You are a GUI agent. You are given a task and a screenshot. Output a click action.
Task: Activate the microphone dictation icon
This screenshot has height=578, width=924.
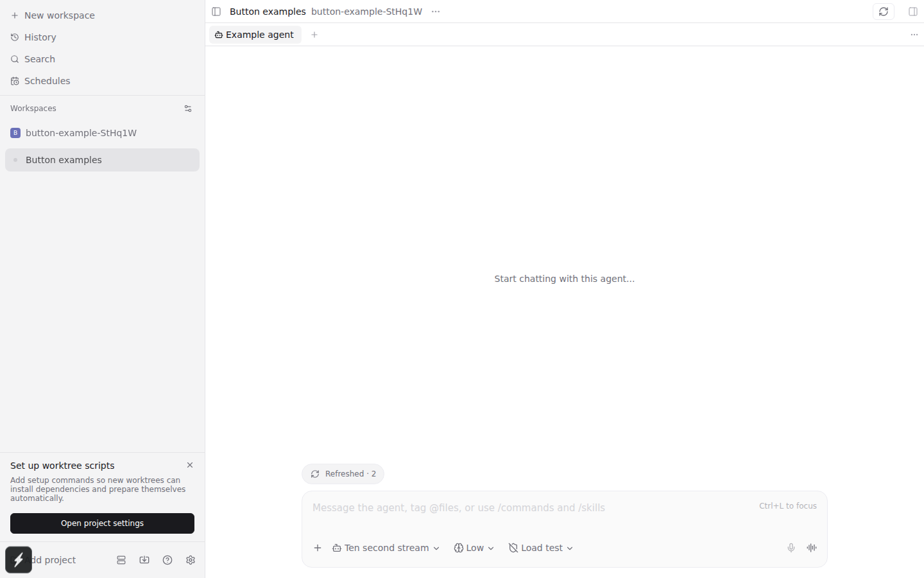791,548
